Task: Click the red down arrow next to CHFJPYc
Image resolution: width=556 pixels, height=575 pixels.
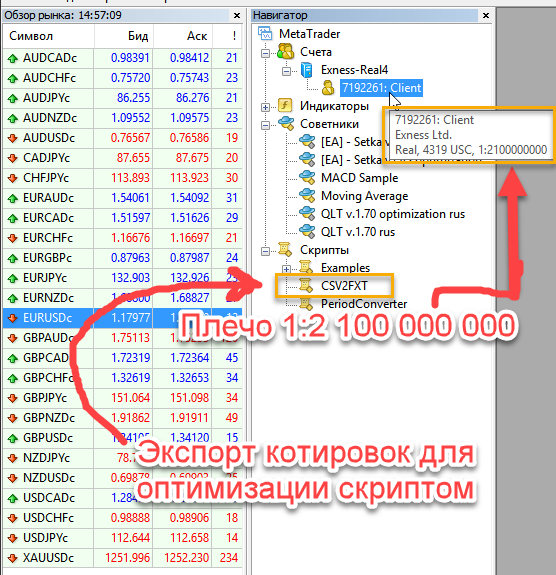Action: point(13,178)
